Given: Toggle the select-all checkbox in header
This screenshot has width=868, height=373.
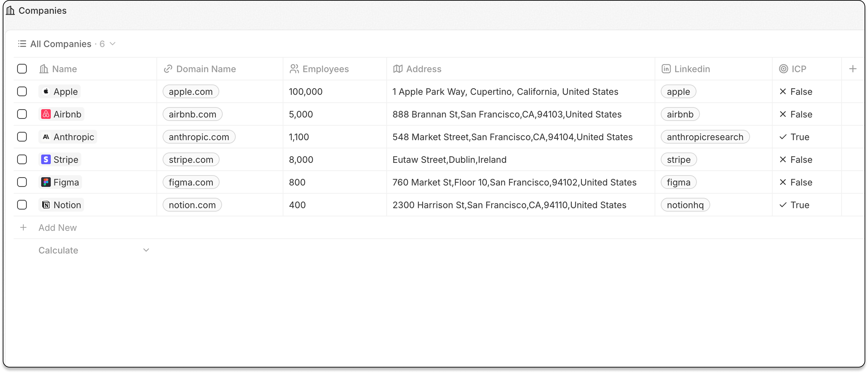Looking at the screenshot, I should click(22, 69).
